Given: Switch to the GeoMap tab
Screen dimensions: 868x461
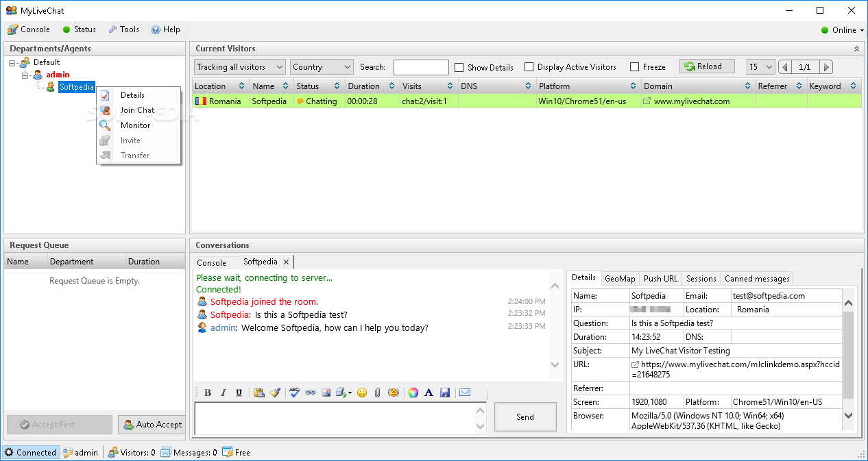Looking at the screenshot, I should tap(620, 279).
